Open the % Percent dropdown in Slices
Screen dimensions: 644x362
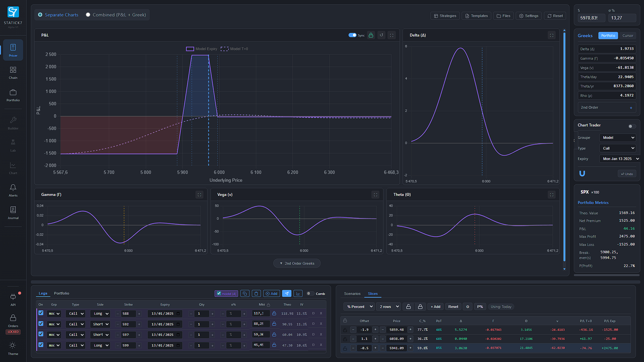point(359,307)
